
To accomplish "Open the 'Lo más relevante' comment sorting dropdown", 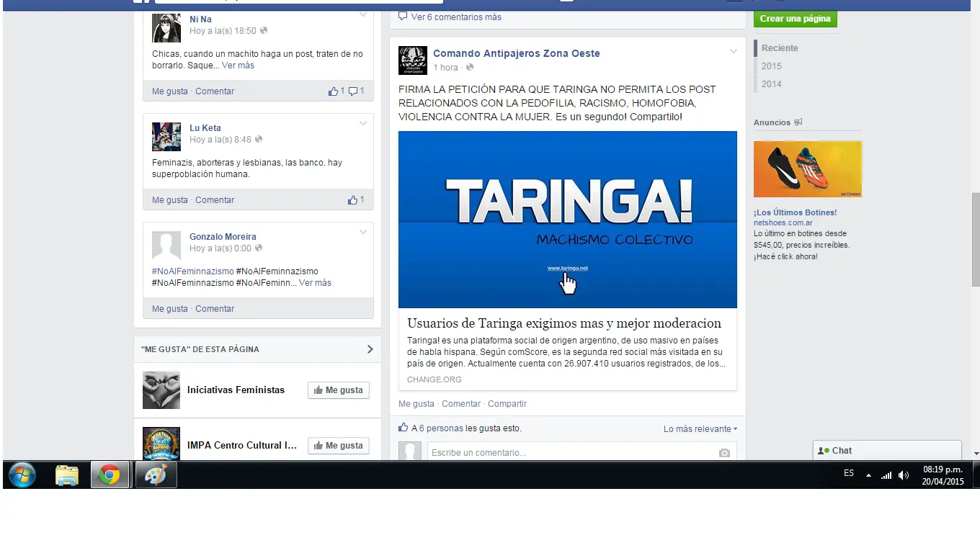I will pos(700,429).
